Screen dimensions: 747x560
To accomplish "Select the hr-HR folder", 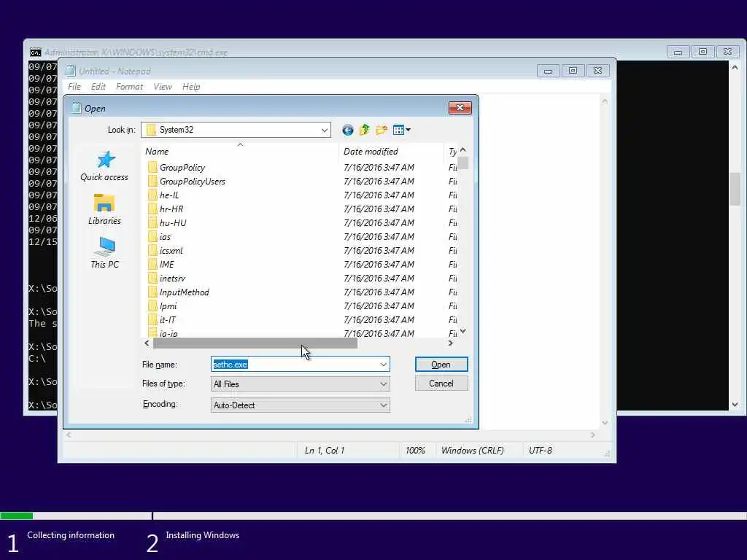I will pos(166,209).
